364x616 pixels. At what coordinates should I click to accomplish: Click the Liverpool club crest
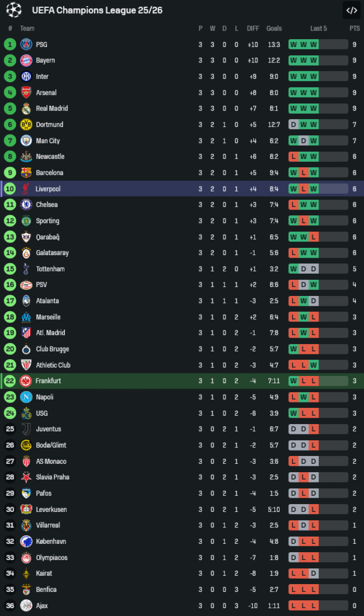pos(26,189)
